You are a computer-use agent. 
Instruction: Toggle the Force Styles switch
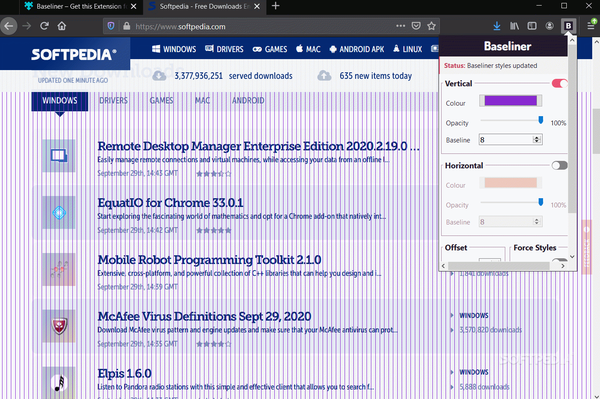click(559, 261)
